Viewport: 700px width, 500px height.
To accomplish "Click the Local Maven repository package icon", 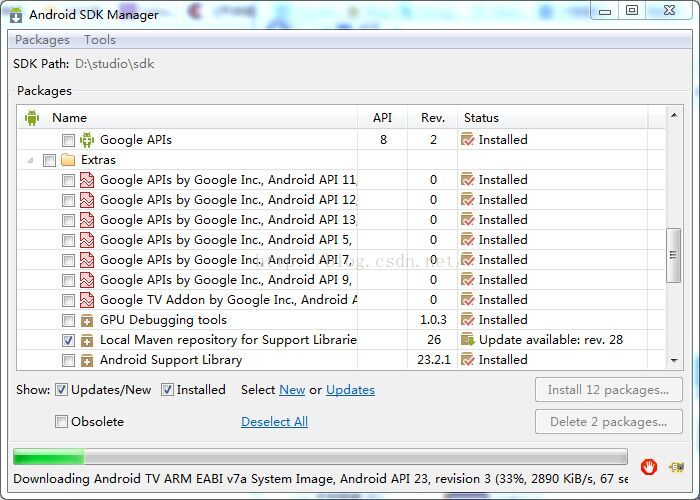I will 87,341.
